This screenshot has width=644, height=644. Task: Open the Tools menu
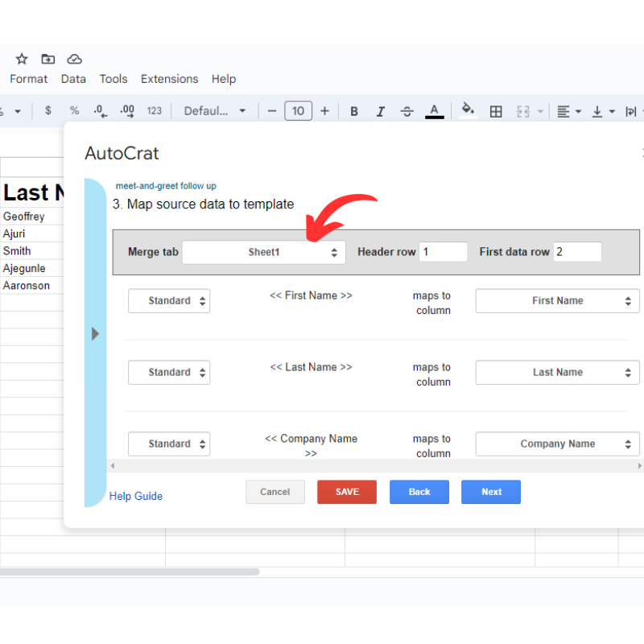(114, 79)
